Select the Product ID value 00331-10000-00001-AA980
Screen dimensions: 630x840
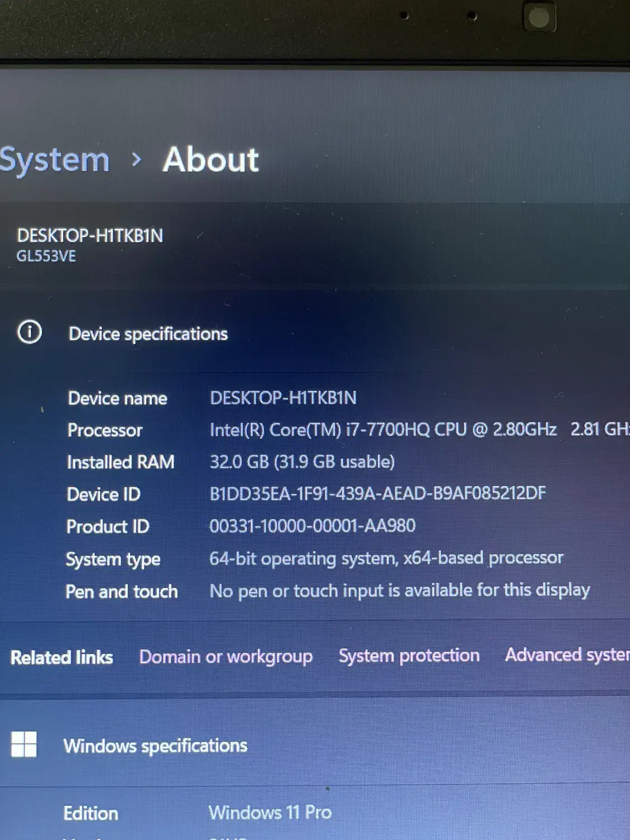312,526
